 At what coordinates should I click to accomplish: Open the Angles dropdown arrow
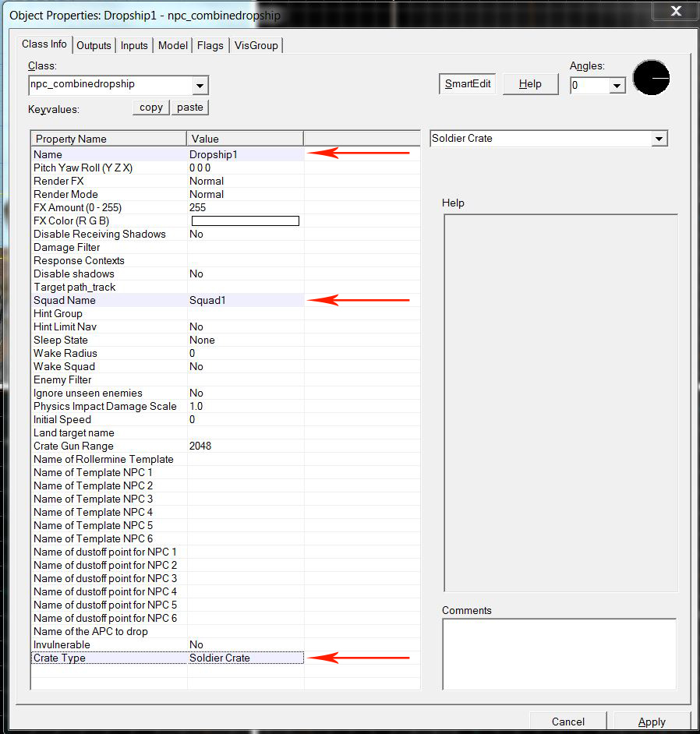coord(617,86)
